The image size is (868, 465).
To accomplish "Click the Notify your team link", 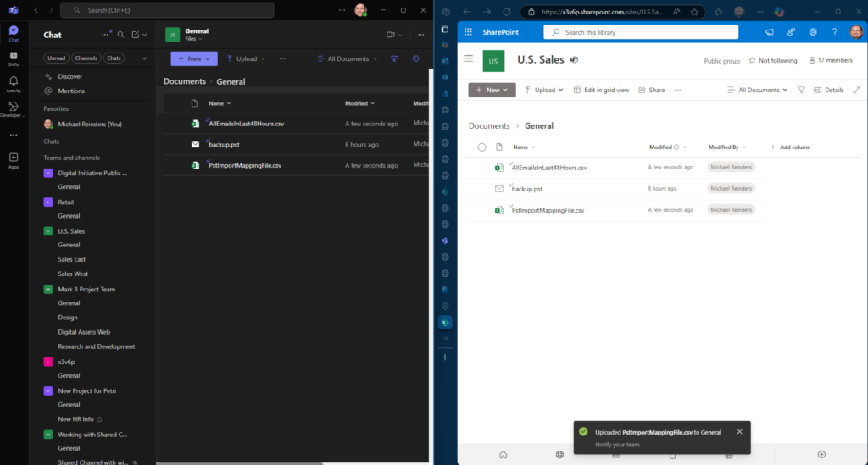I will click(617, 445).
